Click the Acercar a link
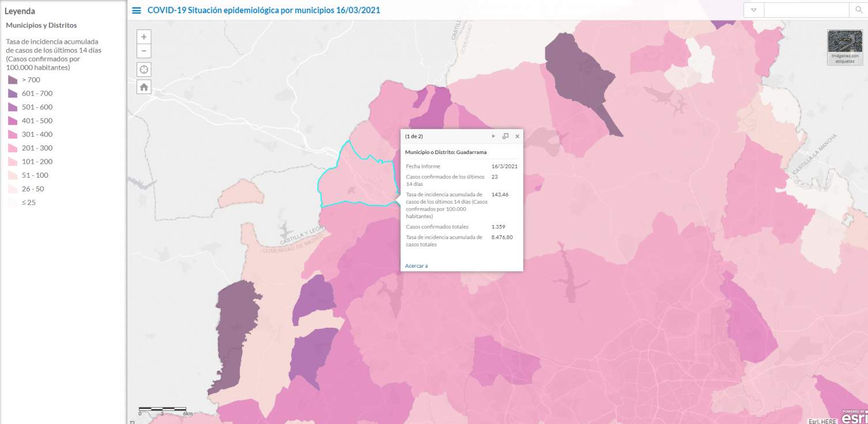The width and height of the screenshot is (868, 424). pyautogui.click(x=416, y=265)
